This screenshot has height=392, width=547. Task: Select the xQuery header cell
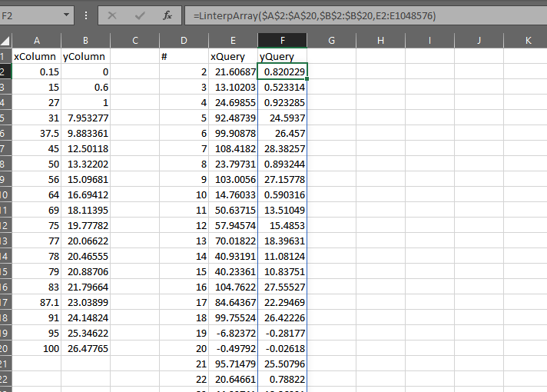tap(233, 56)
